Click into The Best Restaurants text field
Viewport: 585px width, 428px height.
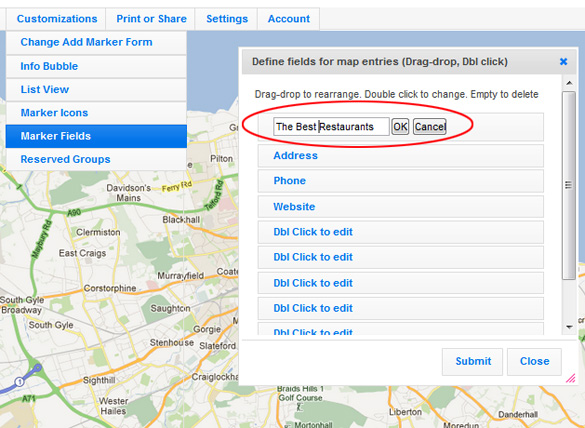[331, 126]
